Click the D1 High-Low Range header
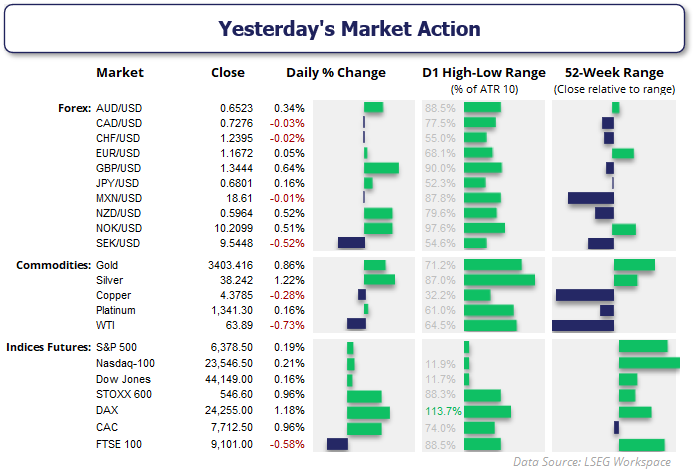The height and width of the screenshot is (476, 693). coord(484,73)
